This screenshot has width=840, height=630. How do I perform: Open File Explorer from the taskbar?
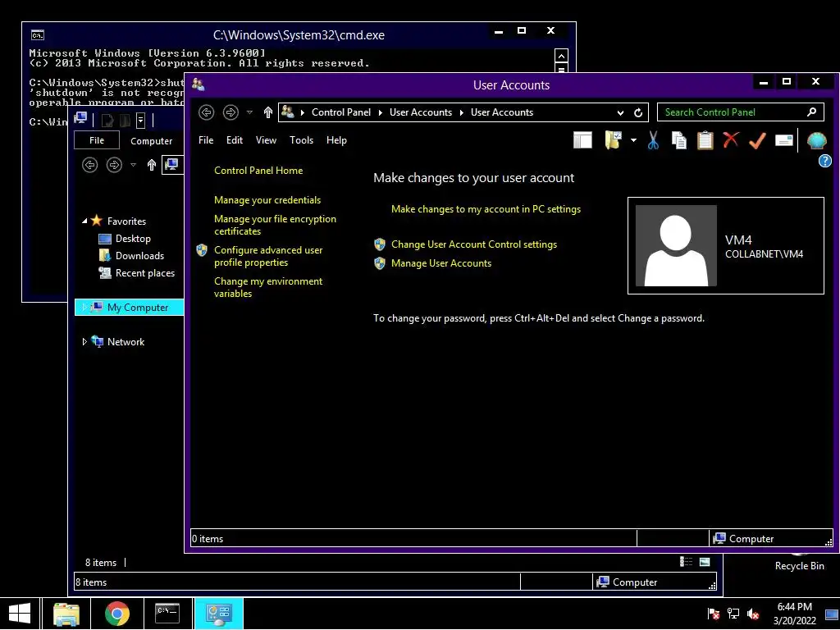66,614
